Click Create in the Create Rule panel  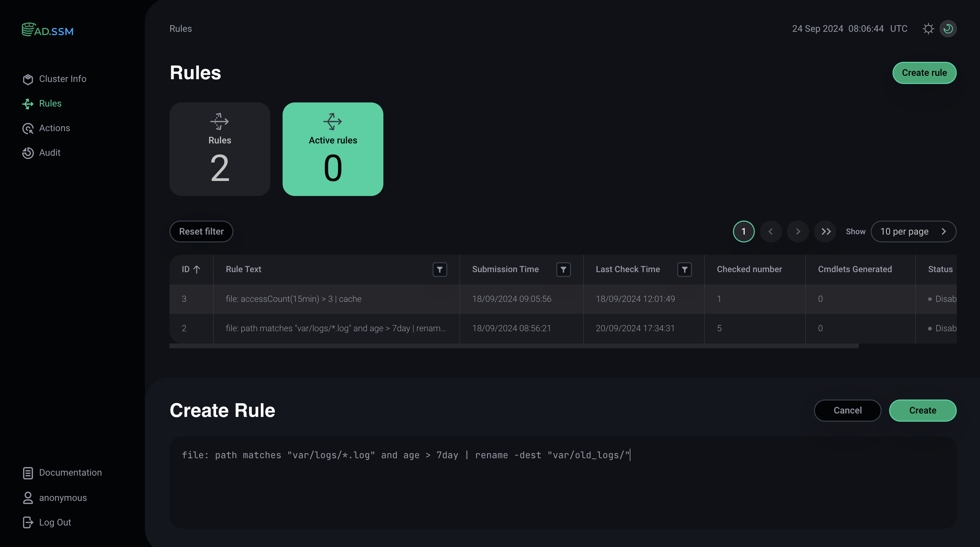923,410
